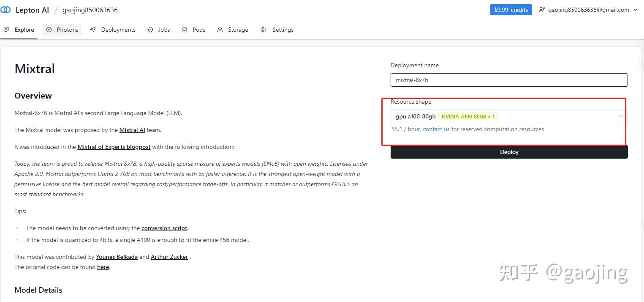Open the Storage tab
The image size is (644, 302).
tap(238, 30)
